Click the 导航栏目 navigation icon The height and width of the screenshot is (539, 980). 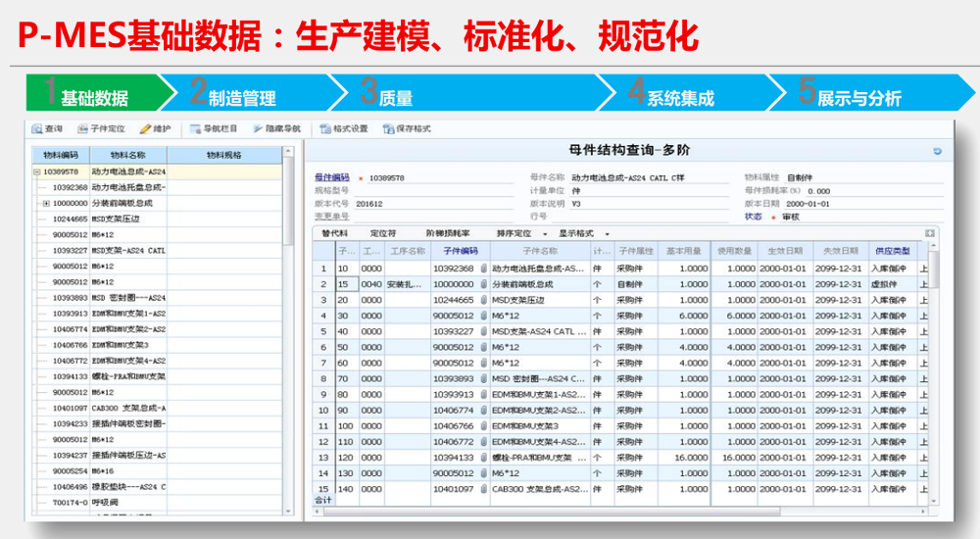(195, 128)
